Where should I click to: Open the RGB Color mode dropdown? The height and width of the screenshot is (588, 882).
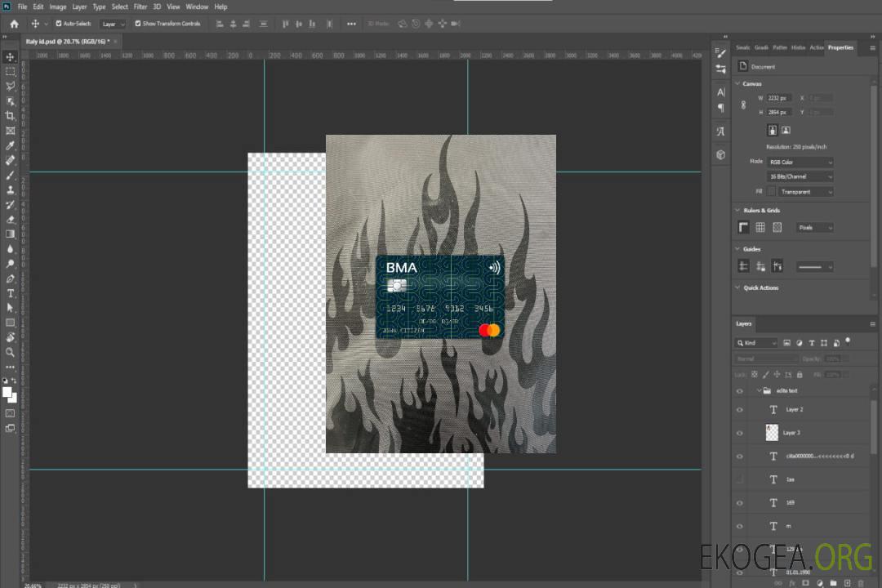pos(800,162)
